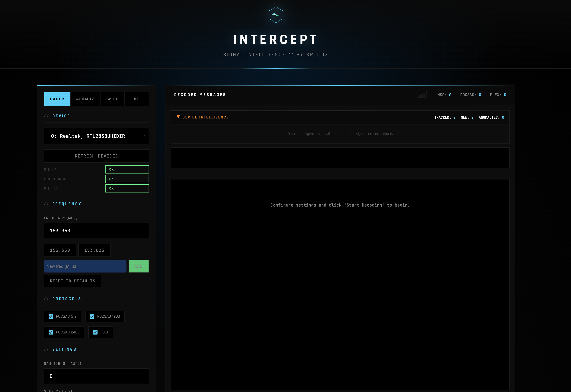Image resolution: width=571 pixels, height=392 pixels.
Task: Choose the 153.350 preset frequency button
Action: pos(60,250)
